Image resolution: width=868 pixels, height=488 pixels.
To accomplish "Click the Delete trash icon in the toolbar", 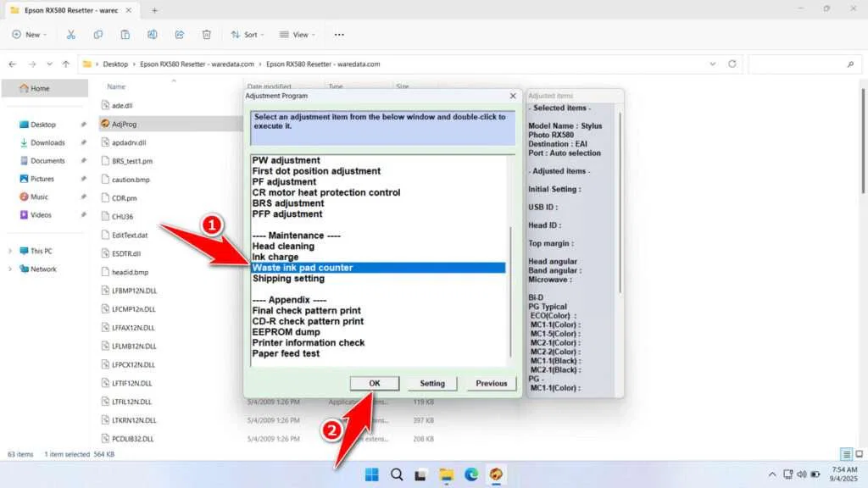I will coord(206,34).
